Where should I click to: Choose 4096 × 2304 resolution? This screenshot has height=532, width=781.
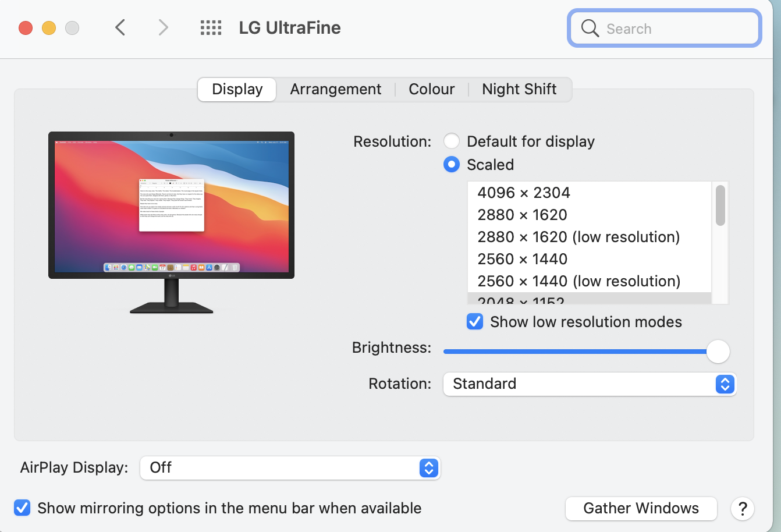[x=590, y=193]
